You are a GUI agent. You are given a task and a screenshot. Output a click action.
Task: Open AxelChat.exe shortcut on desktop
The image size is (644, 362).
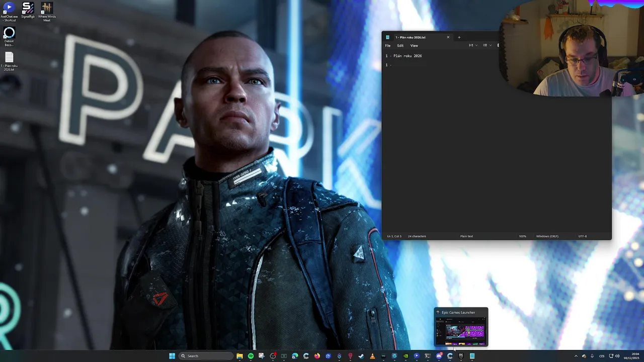(x=9, y=12)
